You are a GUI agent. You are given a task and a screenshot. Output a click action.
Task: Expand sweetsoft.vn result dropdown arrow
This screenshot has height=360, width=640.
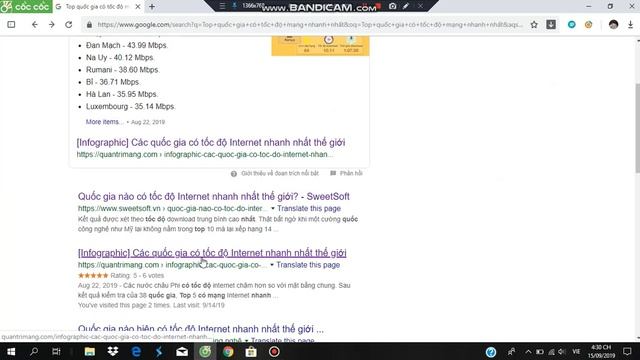click(x=273, y=209)
